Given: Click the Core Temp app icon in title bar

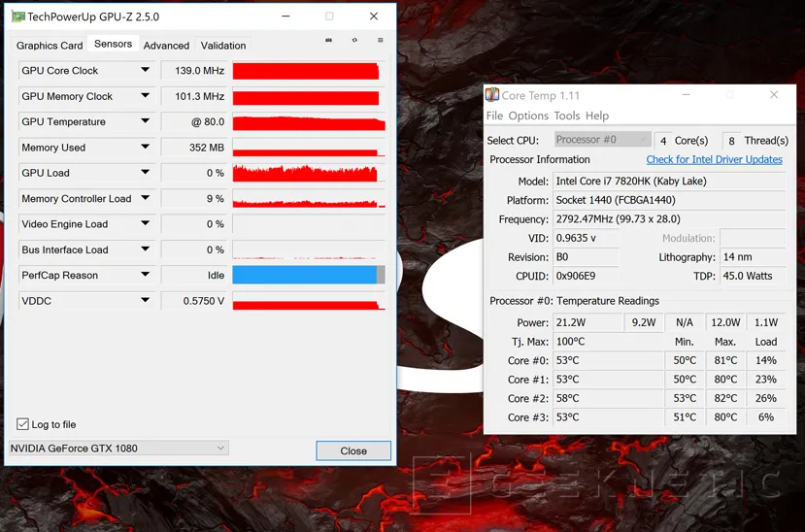Looking at the screenshot, I should coord(492,95).
